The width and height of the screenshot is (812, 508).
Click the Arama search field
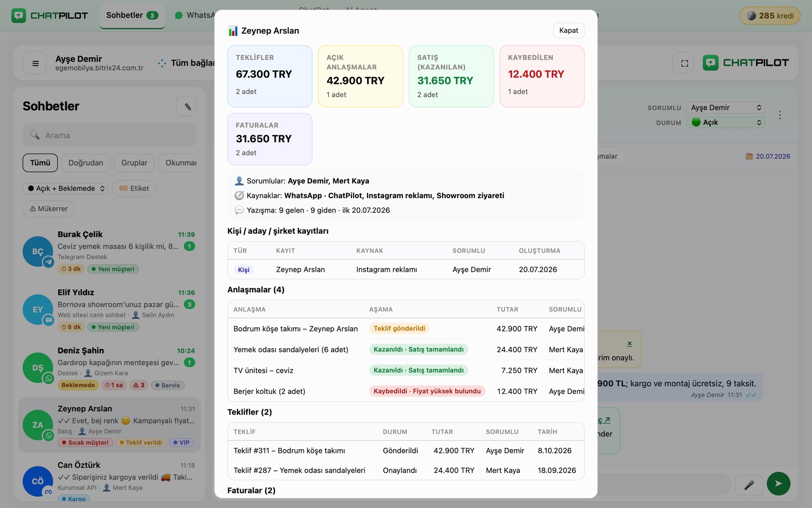(109, 135)
